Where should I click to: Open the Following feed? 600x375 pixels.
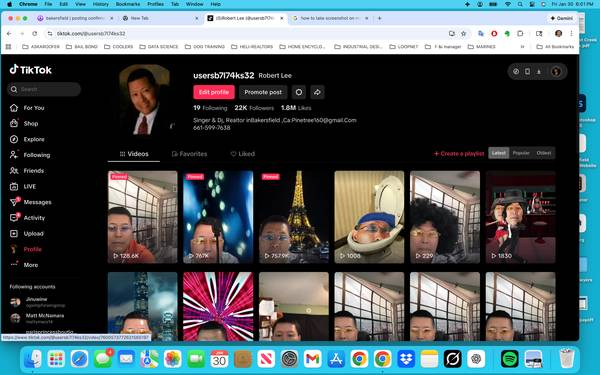coord(30,155)
